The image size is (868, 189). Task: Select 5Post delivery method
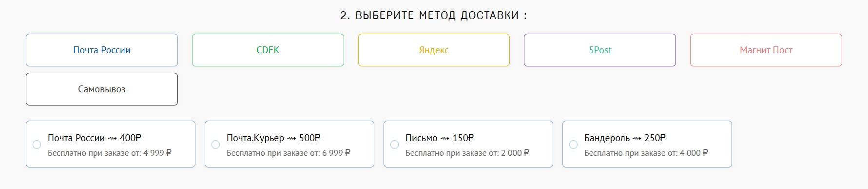pos(600,50)
